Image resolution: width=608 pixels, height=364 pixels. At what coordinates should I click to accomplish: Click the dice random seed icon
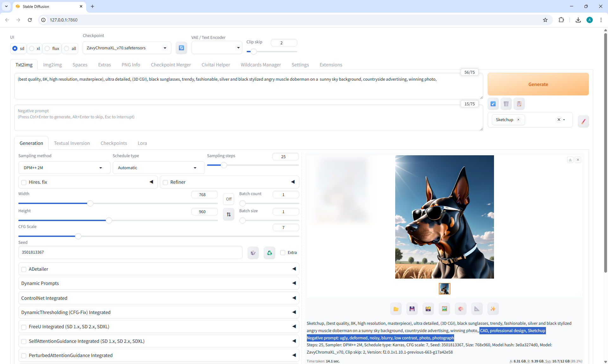click(x=253, y=253)
